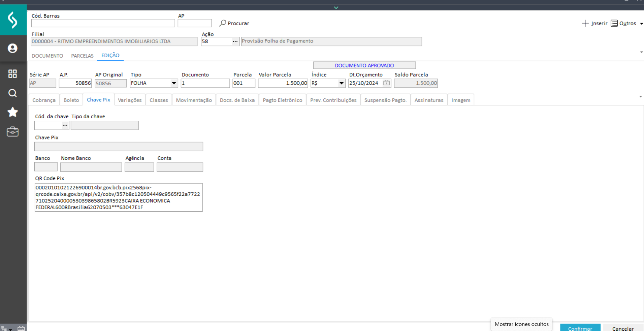The height and width of the screenshot is (331, 644).
Task: Open the Tipo FOLHA dropdown
Action: (x=174, y=83)
